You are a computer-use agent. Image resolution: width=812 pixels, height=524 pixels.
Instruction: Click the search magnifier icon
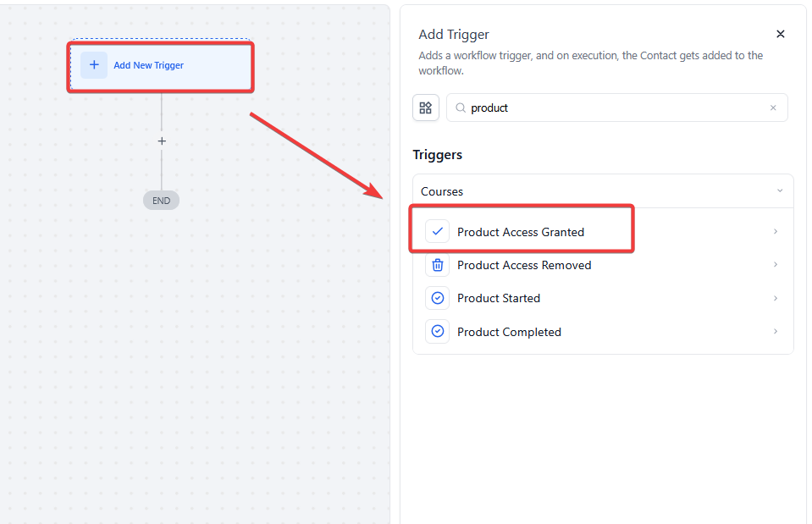[461, 108]
